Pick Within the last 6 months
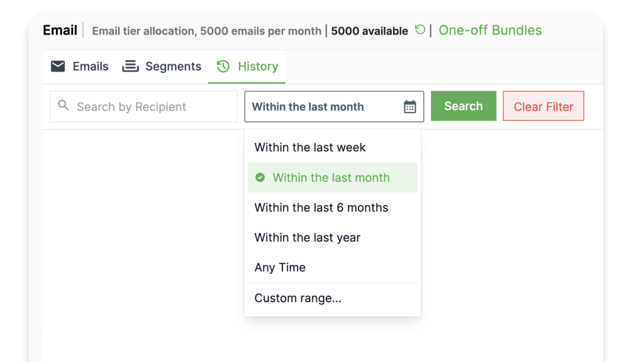 click(x=333, y=207)
